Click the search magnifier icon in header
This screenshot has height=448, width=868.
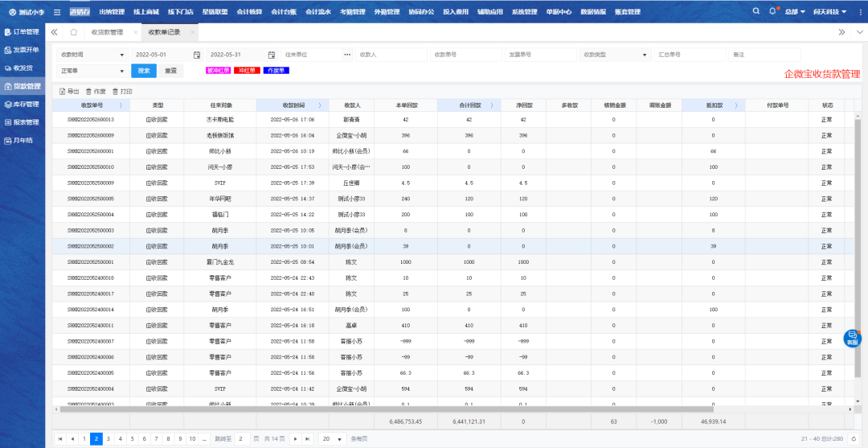[755, 12]
